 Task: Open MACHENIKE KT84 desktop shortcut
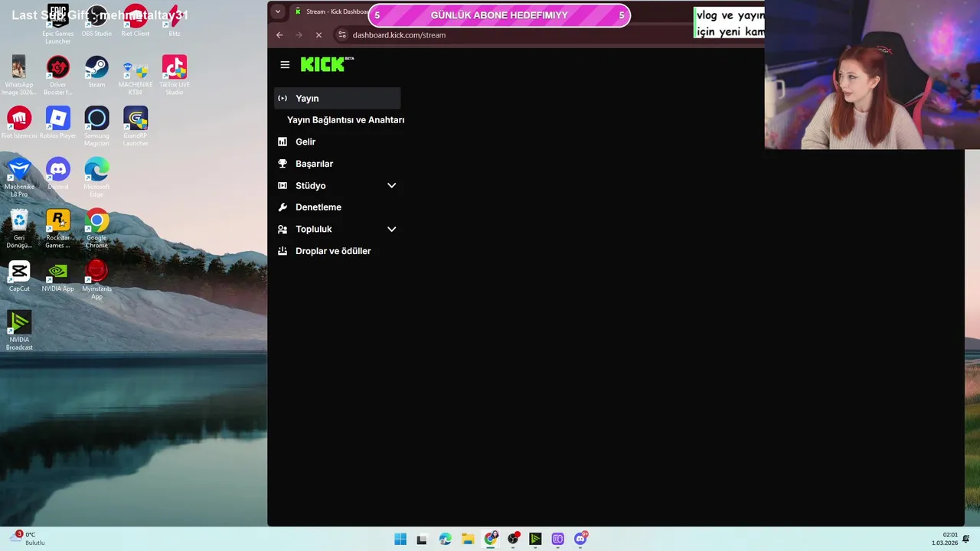coord(136,76)
